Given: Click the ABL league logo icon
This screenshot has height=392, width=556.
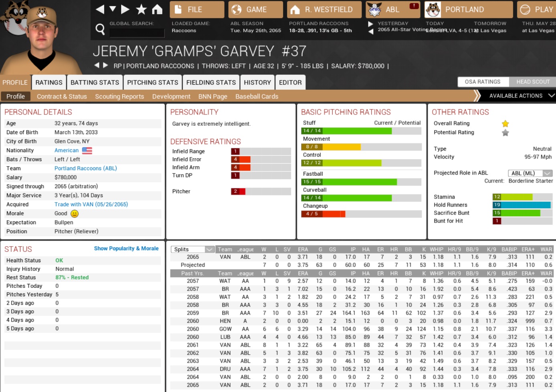Looking at the screenshot, I should pyautogui.click(x=375, y=10).
